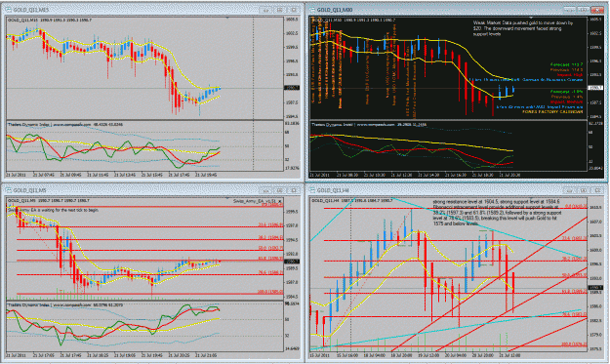
Task: Close the GOLD_Q11,M5 chart window
Action: 294,190
